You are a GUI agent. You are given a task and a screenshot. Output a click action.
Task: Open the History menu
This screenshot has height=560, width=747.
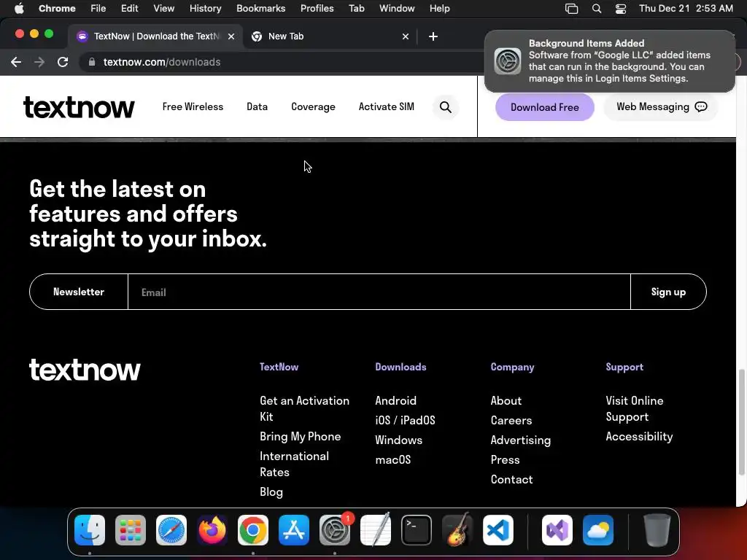[x=205, y=8]
